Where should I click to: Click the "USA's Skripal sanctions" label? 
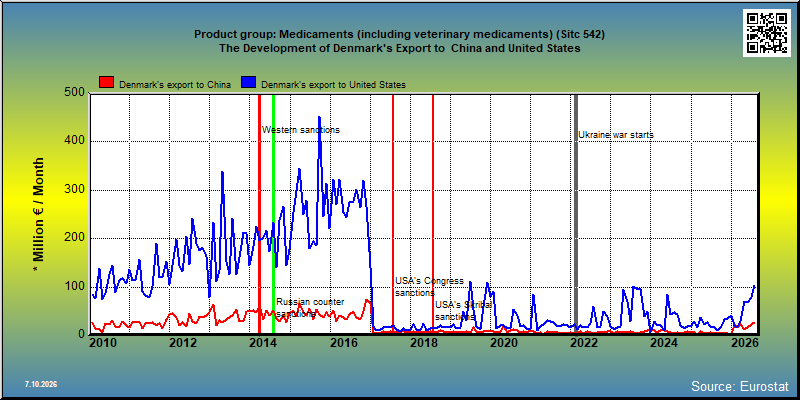[463, 310]
